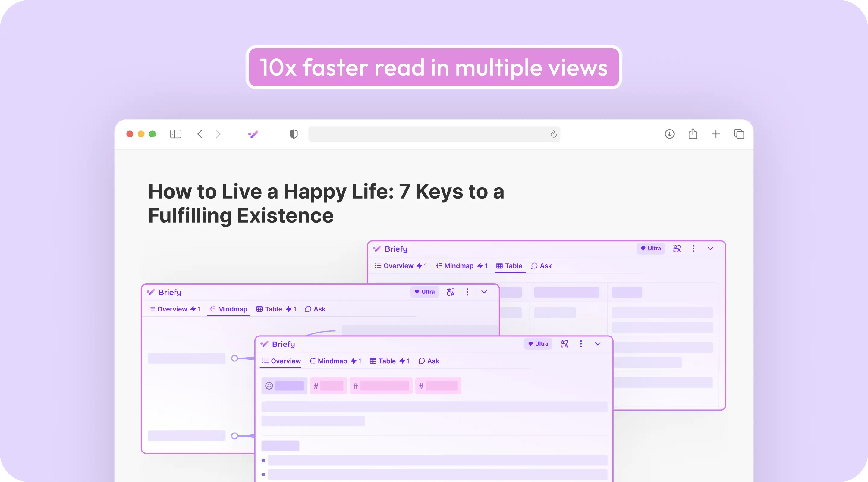Screen dimensions: 868x482
Task: Select the active Table tab in top panel
Action: (509, 266)
